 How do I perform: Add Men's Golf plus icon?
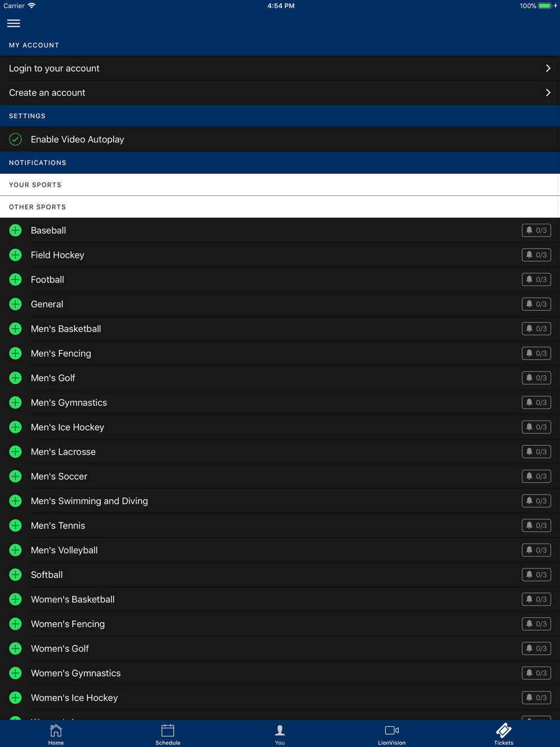click(x=16, y=378)
